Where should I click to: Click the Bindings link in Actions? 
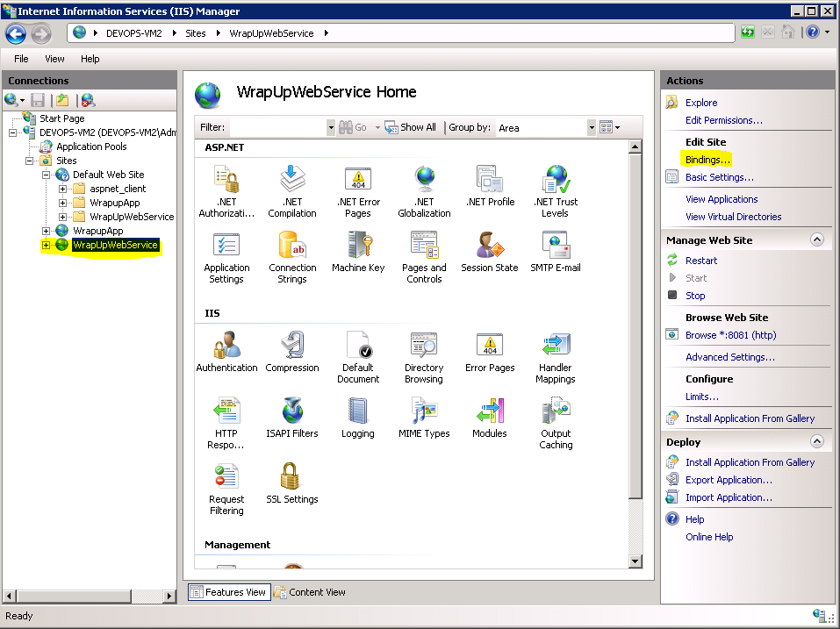tap(707, 160)
